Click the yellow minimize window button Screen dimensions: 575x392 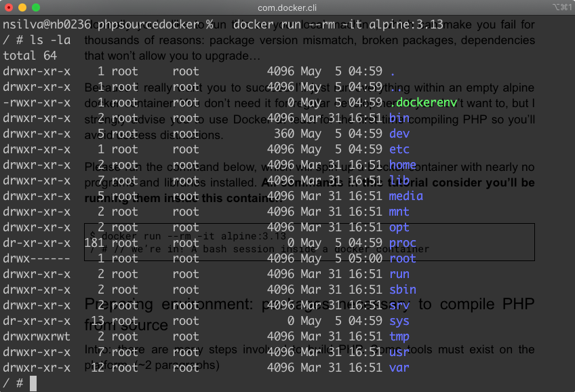coord(22,7)
